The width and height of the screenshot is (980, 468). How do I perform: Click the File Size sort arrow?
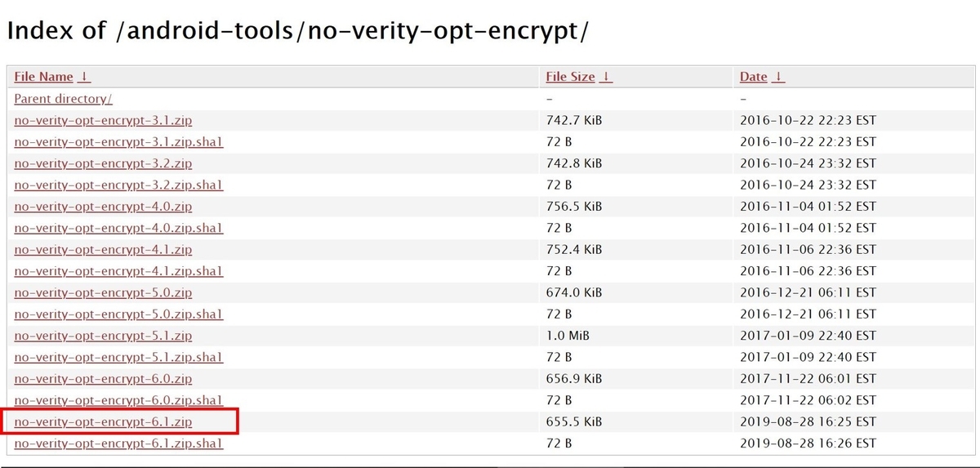pyautogui.click(x=607, y=77)
